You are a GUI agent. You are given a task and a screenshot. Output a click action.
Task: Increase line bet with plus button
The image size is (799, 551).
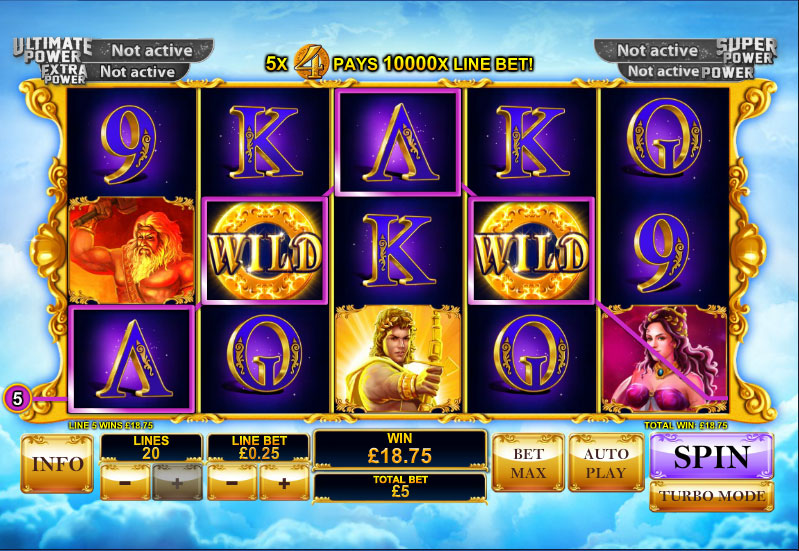(x=284, y=482)
